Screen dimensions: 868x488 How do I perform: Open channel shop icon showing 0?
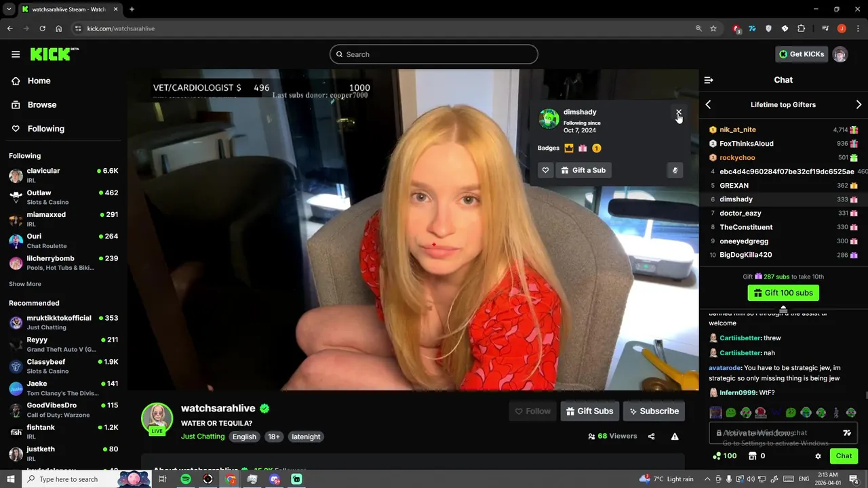coord(757,456)
